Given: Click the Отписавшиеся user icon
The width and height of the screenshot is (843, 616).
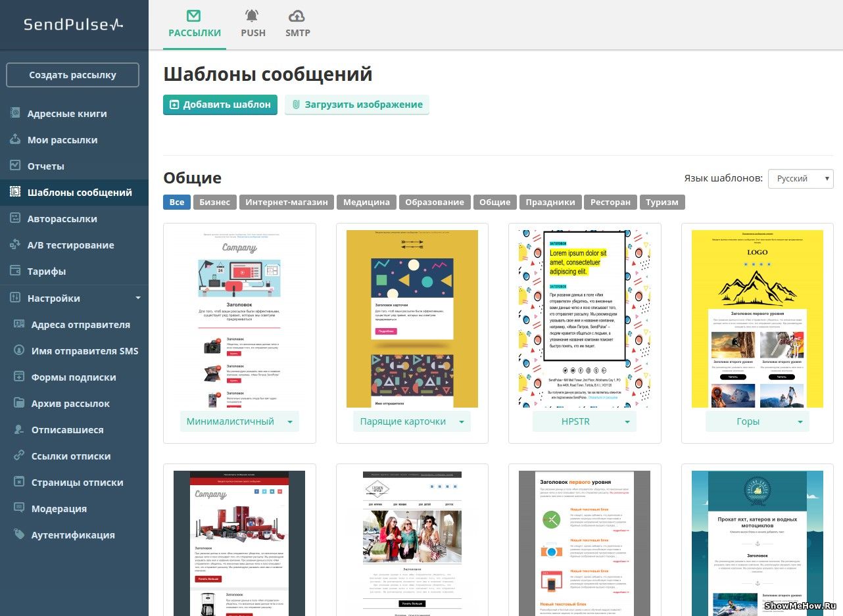Looking at the screenshot, I should click(19, 429).
